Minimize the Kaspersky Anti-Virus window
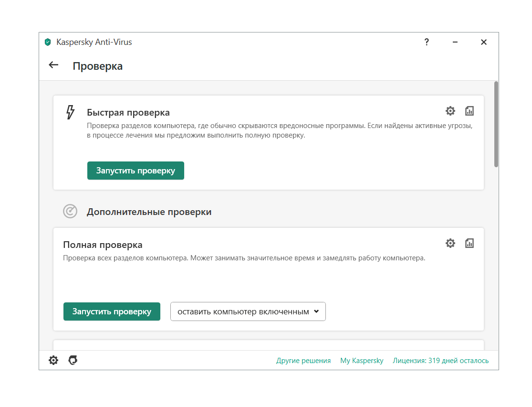This screenshot has height=407, width=532. point(455,42)
